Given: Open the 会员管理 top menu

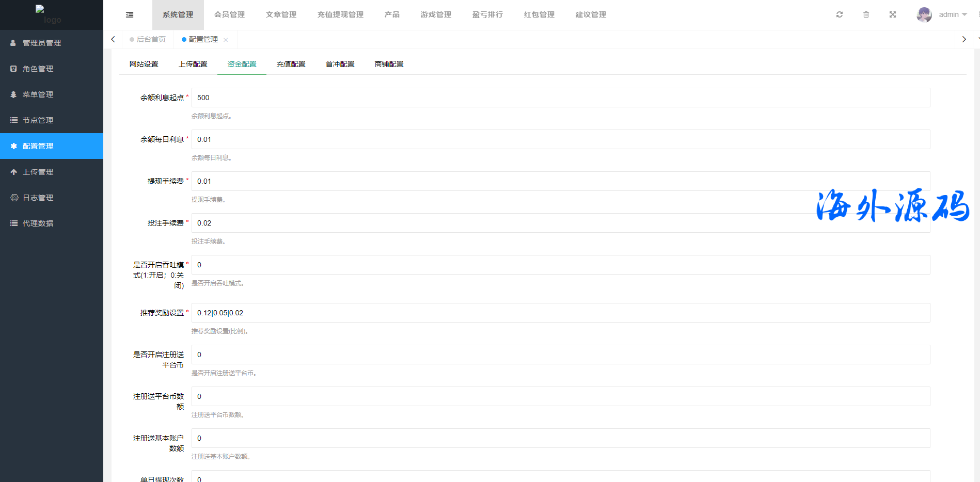Looking at the screenshot, I should (x=229, y=14).
